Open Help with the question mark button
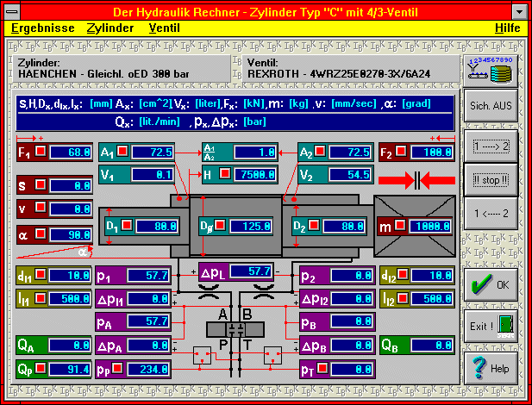Image resolution: width=532 pixels, height=405 pixels. [491, 368]
